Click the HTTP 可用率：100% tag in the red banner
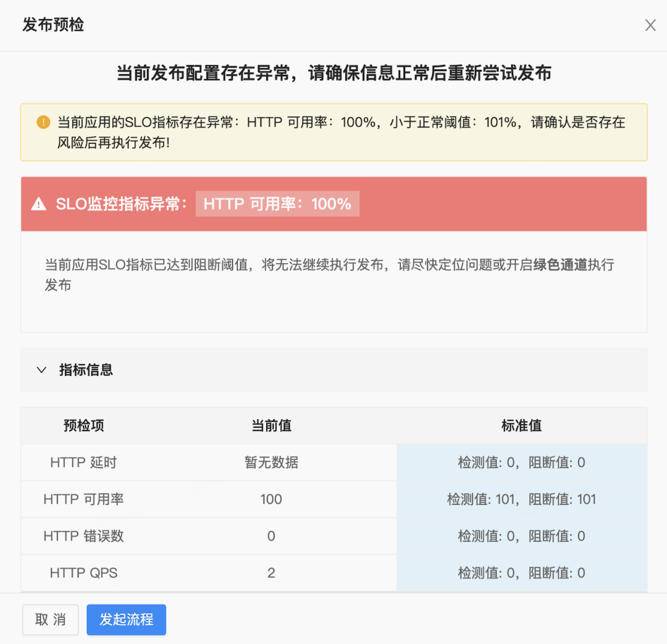667x644 pixels. click(x=277, y=204)
